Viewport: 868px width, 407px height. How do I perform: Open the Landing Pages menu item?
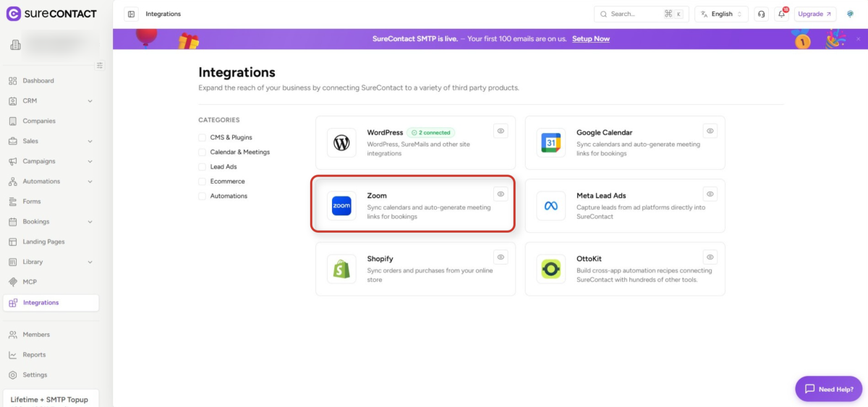(x=51, y=242)
